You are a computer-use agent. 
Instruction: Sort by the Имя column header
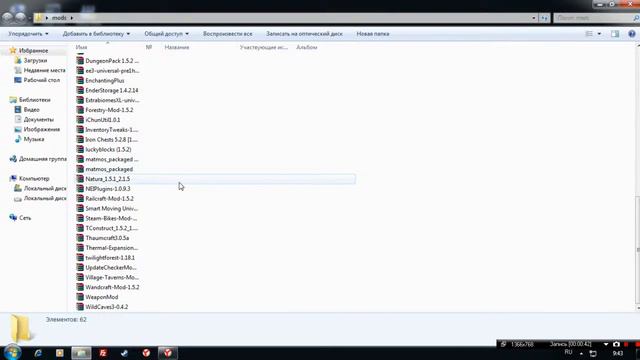[81, 47]
